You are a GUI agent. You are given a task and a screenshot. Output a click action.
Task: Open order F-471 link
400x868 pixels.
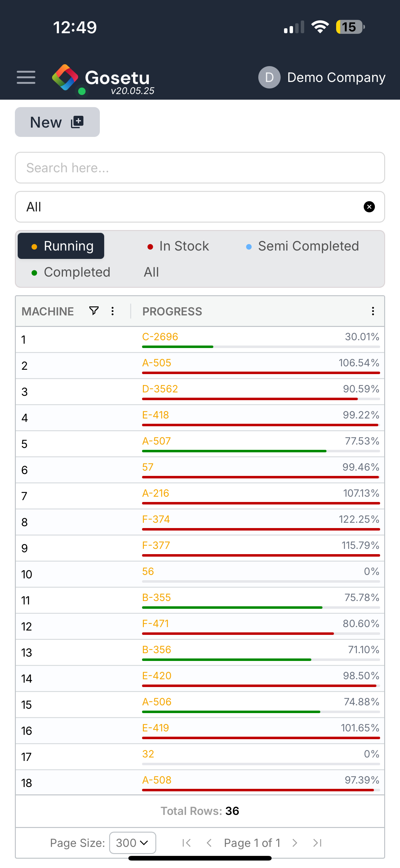(x=156, y=623)
